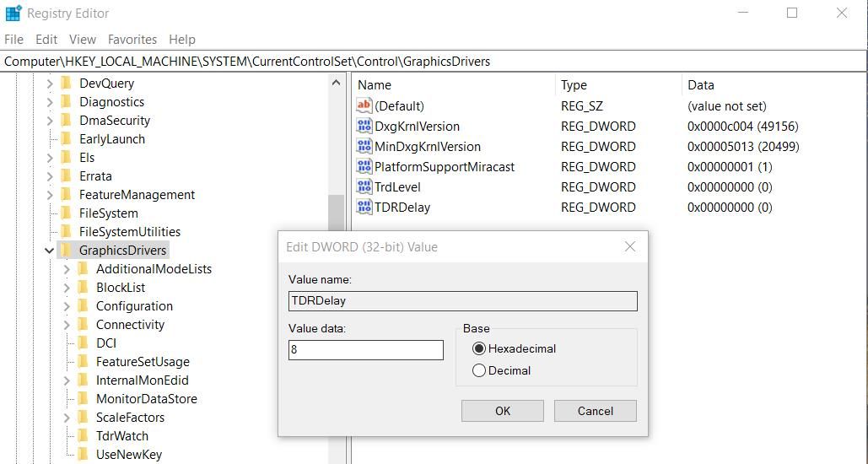Image resolution: width=868 pixels, height=464 pixels.
Task: Click the TdrWatch folder icon
Action: pyautogui.click(x=84, y=436)
